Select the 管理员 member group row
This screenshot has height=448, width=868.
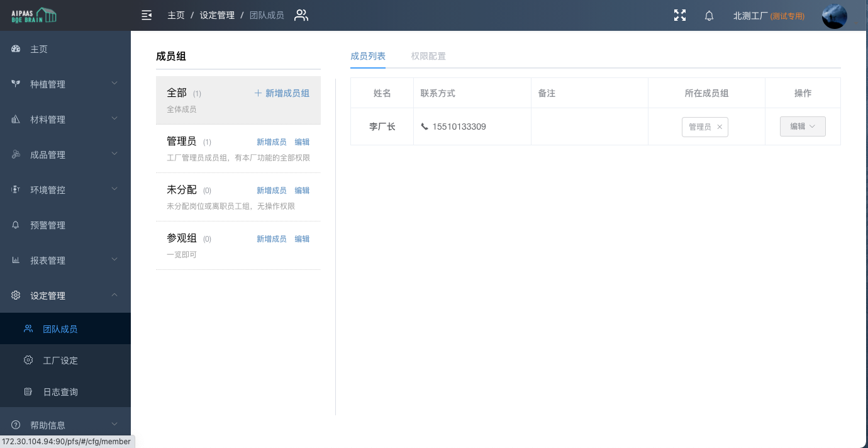point(238,149)
